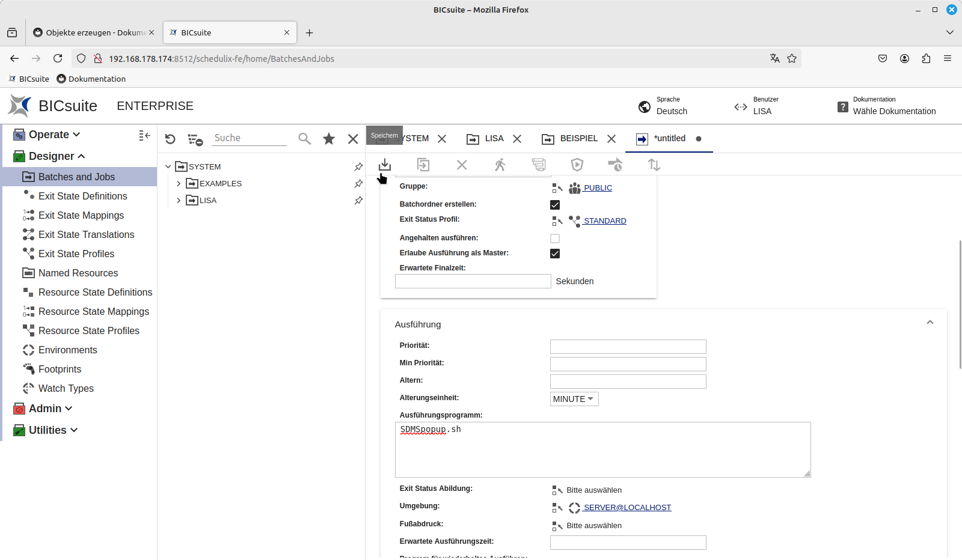Collapse the Ausführung section
Screen dimensions: 962x560
pos(930,323)
